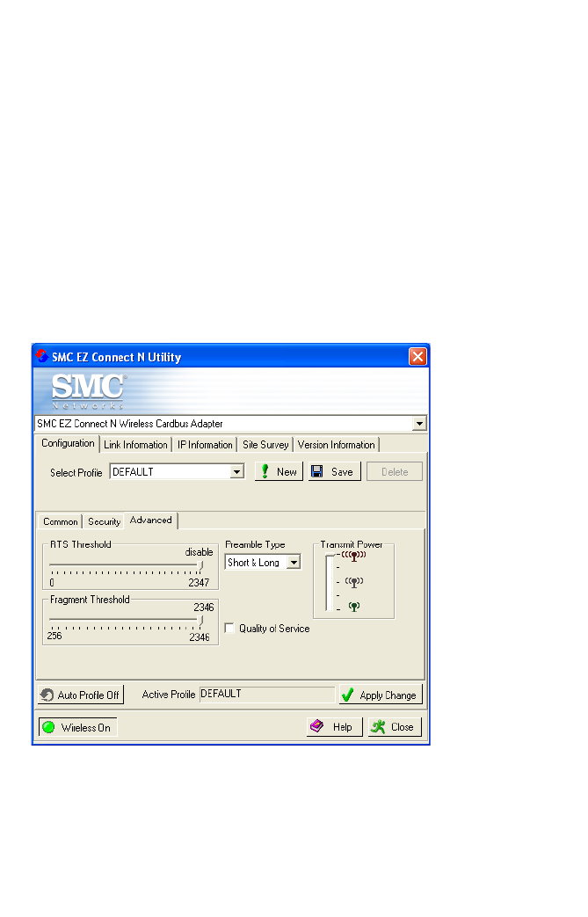
Task: Open the adapter selection dropdown arrow
Action: click(419, 424)
